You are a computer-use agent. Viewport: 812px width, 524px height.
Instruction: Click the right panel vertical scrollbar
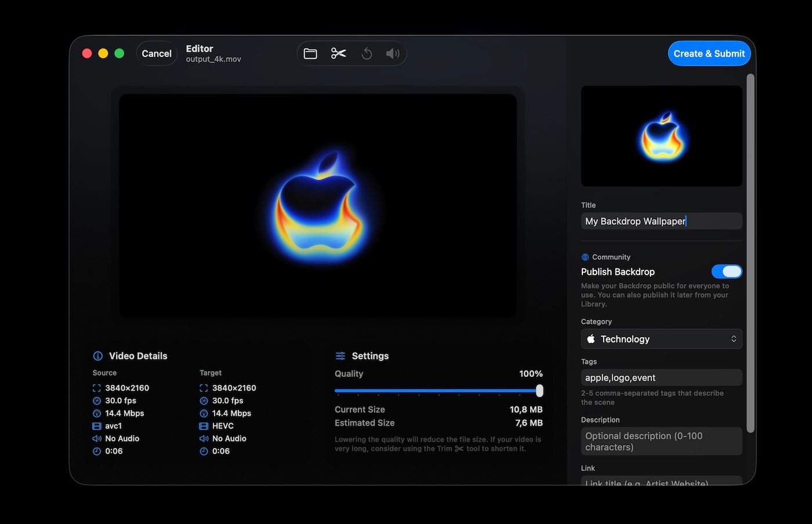pos(751,253)
